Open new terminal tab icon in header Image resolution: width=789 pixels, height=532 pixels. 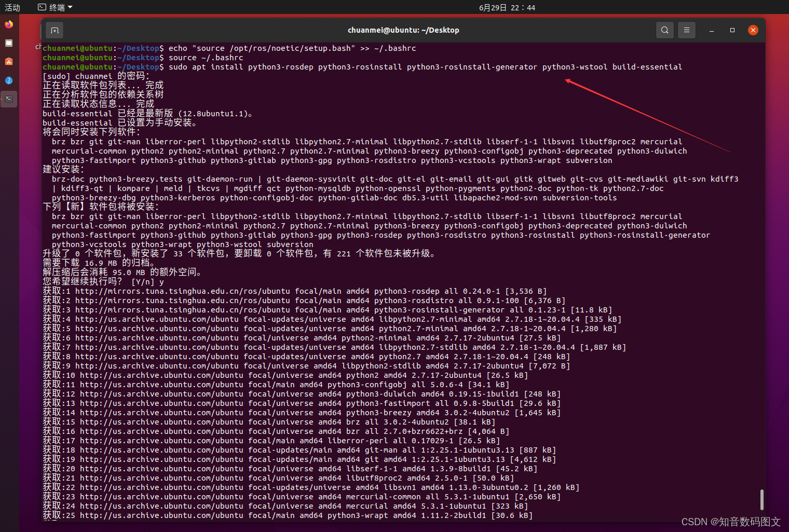click(55, 30)
